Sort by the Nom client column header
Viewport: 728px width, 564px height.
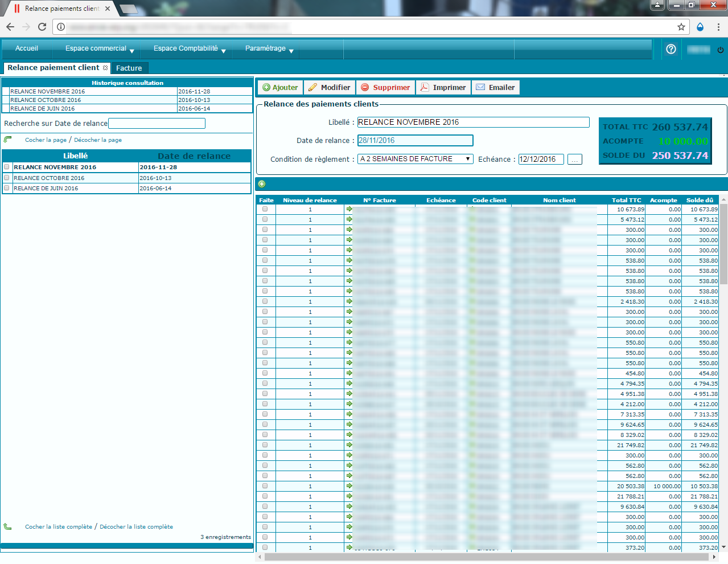coord(560,201)
